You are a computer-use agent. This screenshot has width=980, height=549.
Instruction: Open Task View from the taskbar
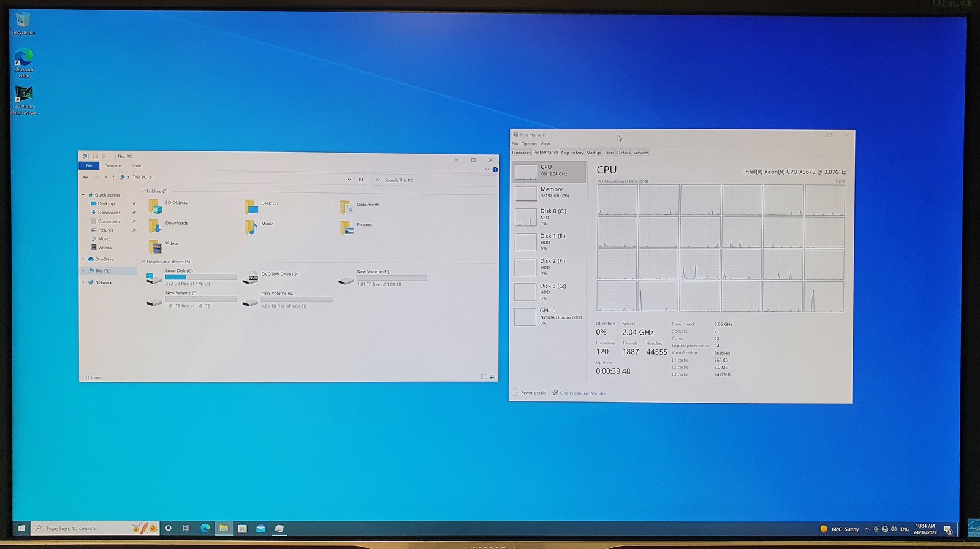tap(186, 528)
